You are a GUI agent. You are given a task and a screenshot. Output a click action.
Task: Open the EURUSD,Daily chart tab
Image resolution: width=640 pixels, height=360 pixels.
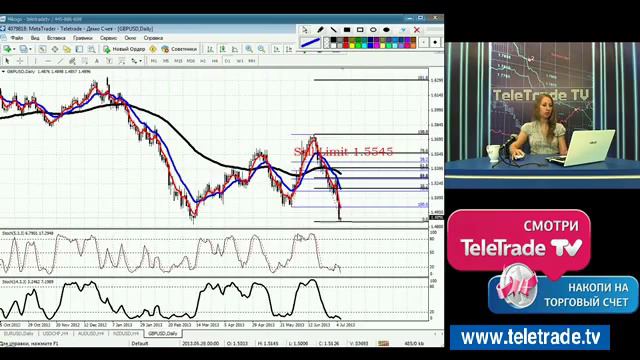click(18, 333)
